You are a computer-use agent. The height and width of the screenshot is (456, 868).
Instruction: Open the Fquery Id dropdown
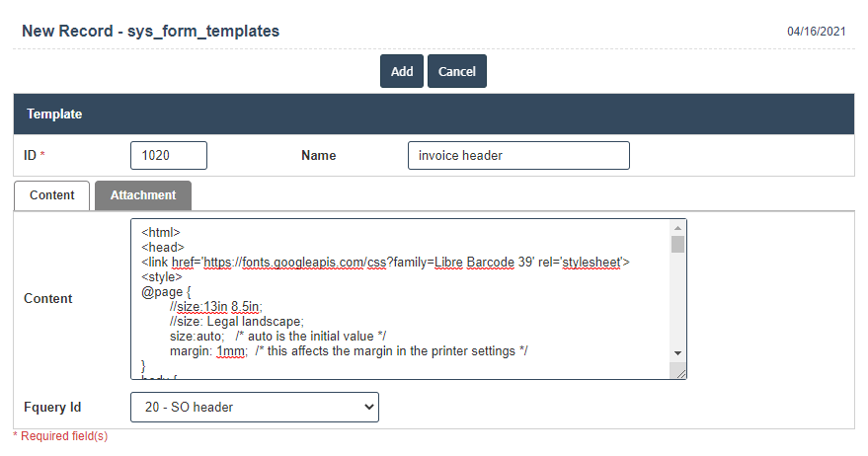click(254, 407)
